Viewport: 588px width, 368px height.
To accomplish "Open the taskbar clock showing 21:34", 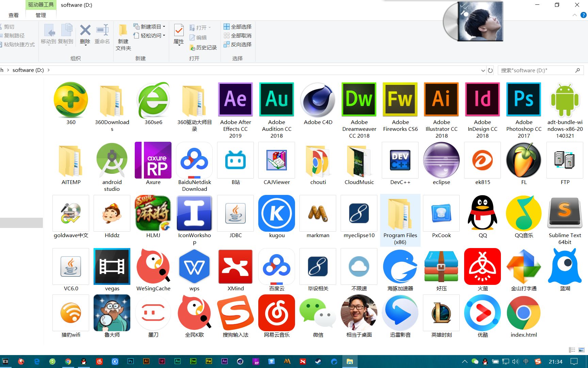I will tap(555, 362).
